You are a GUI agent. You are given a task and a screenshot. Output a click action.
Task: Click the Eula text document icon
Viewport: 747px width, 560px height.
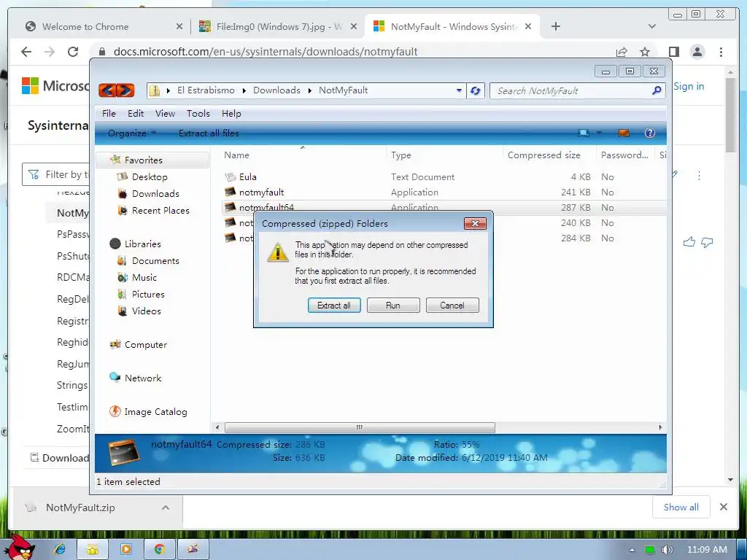[231, 176]
